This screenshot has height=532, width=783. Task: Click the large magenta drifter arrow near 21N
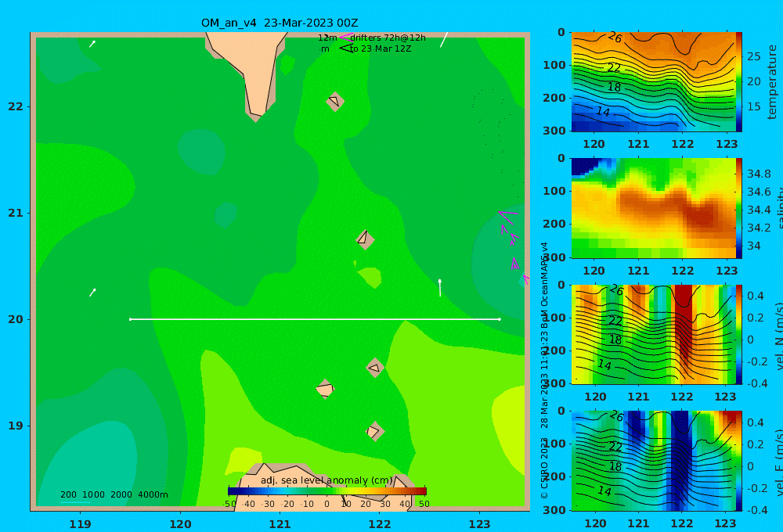pos(508,217)
